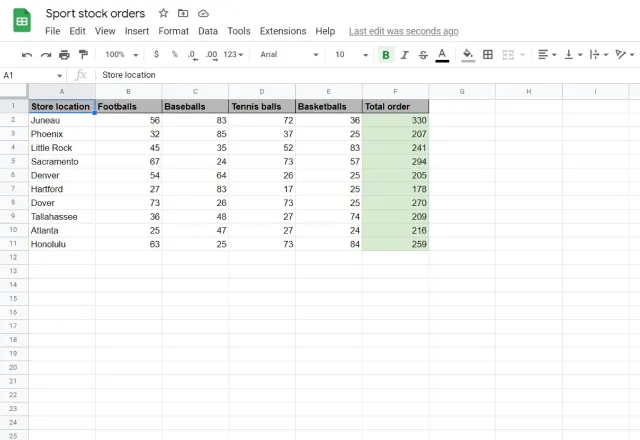
Task: Toggle bold formatting
Action: pos(385,55)
